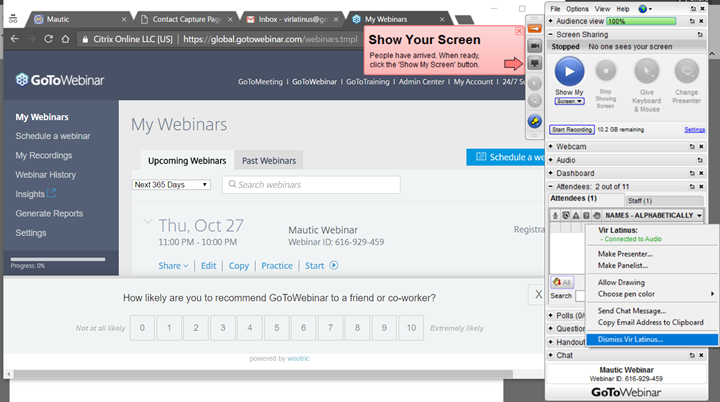Select Dismiss Vir Latinus from context menu
Screen dimensions: 720x402
[630, 339]
